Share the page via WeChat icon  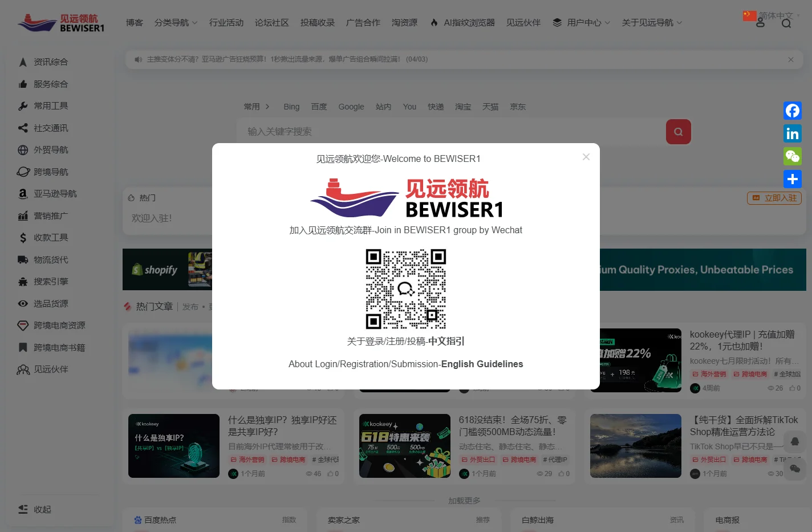793,156
